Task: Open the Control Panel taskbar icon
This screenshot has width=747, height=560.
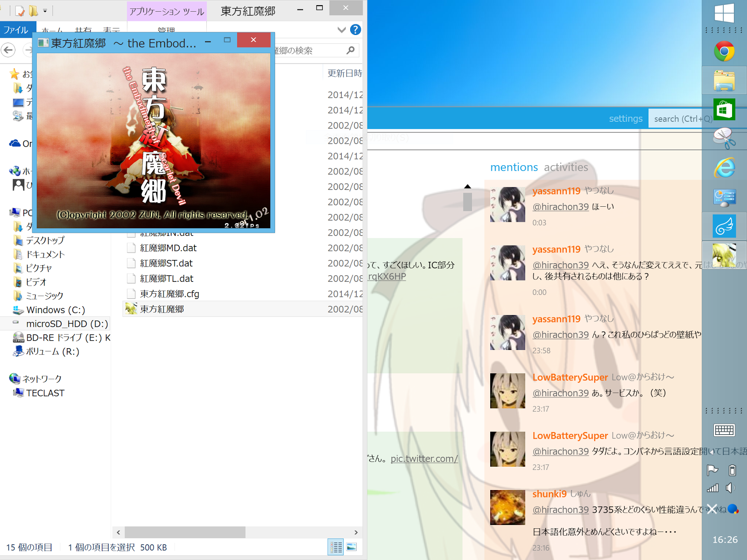Action: pyautogui.click(x=724, y=197)
